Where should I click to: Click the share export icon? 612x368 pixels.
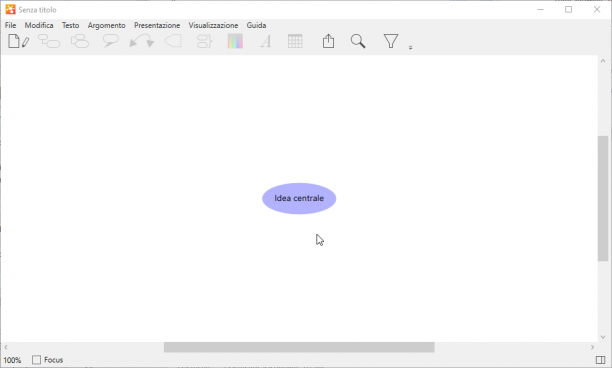tap(328, 41)
